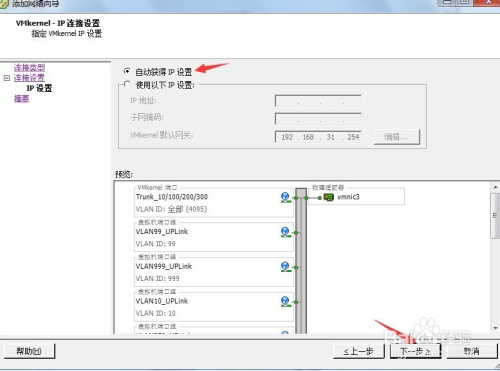Select the VLAN ID: 全部 (4095) text
This screenshot has height=371, width=500.
click(x=171, y=209)
